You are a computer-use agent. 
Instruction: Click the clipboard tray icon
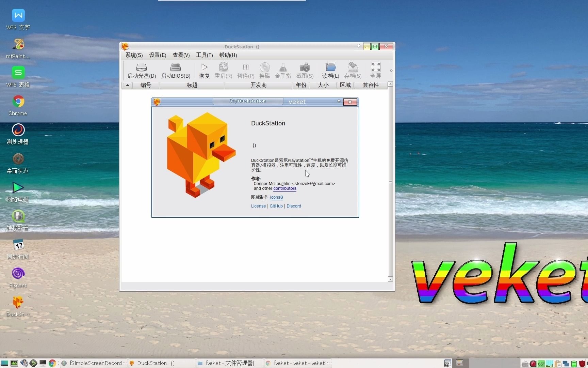pyautogui.click(x=557, y=364)
